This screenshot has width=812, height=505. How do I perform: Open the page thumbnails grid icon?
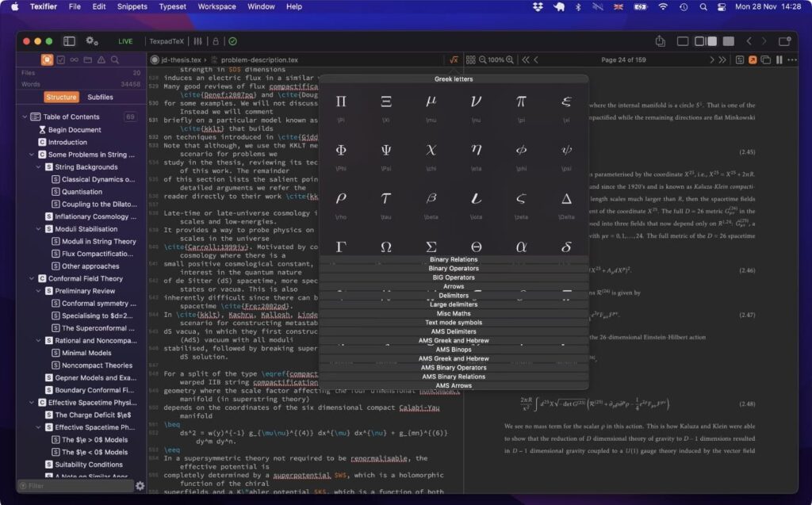click(470, 59)
